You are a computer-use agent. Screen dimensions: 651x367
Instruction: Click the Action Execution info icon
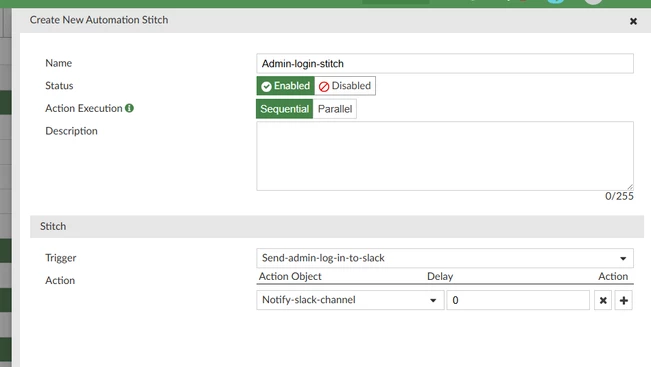[x=130, y=108]
